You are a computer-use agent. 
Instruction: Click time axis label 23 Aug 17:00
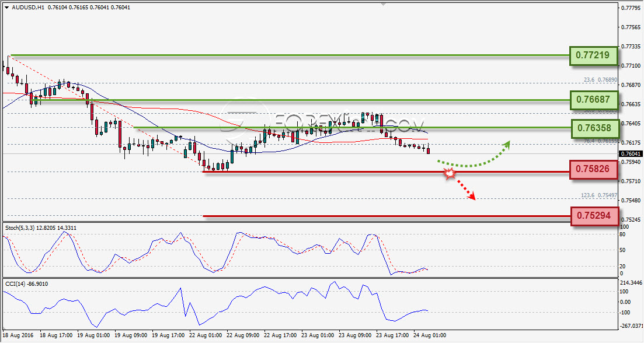pos(392,335)
